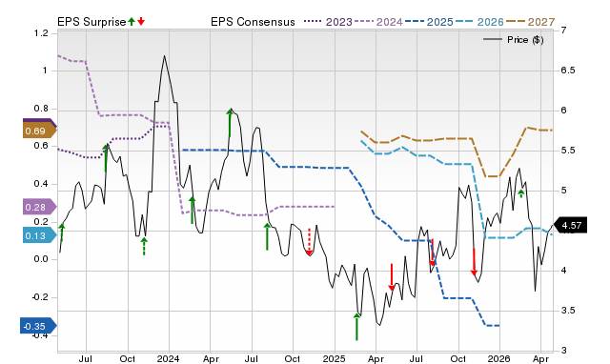
Task: Click the black 4.57 current price tag
Action: (570, 225)
